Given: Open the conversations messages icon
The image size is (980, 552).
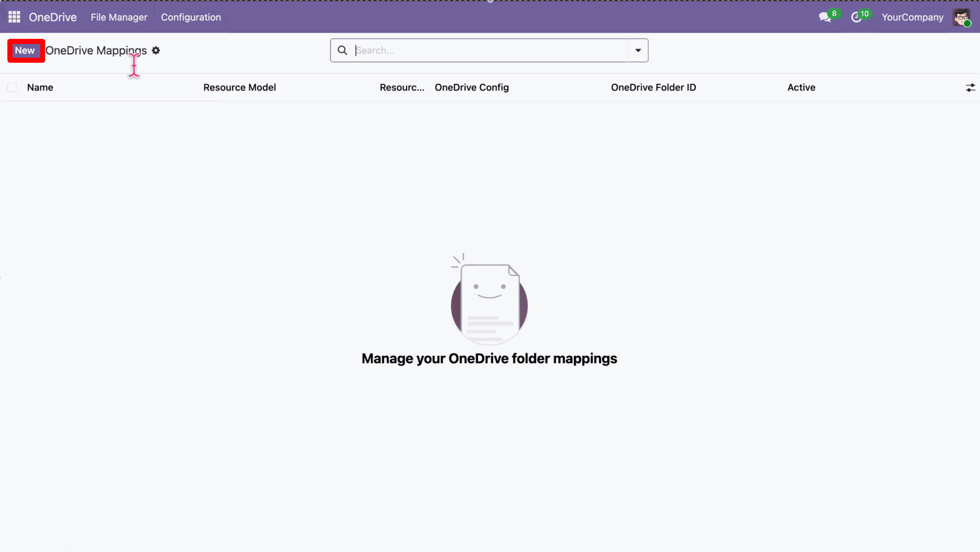Looking at the screenshot, I should tap(825, 17).
